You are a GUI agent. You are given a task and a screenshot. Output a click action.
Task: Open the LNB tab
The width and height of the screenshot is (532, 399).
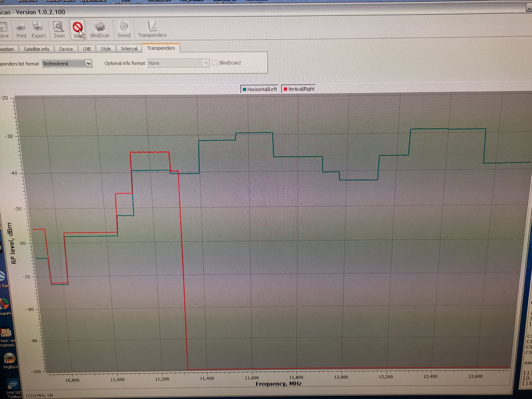(x=87, y=49)
